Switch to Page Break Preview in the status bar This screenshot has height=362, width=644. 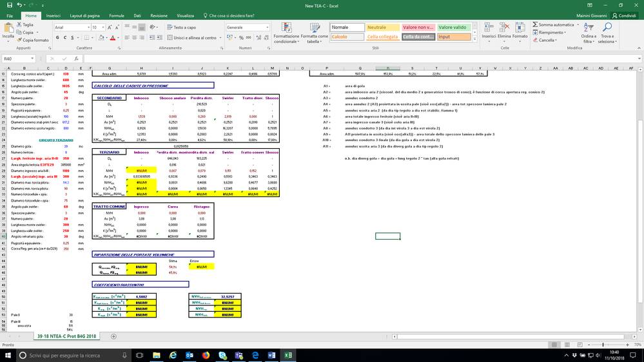tap(580, 345)
